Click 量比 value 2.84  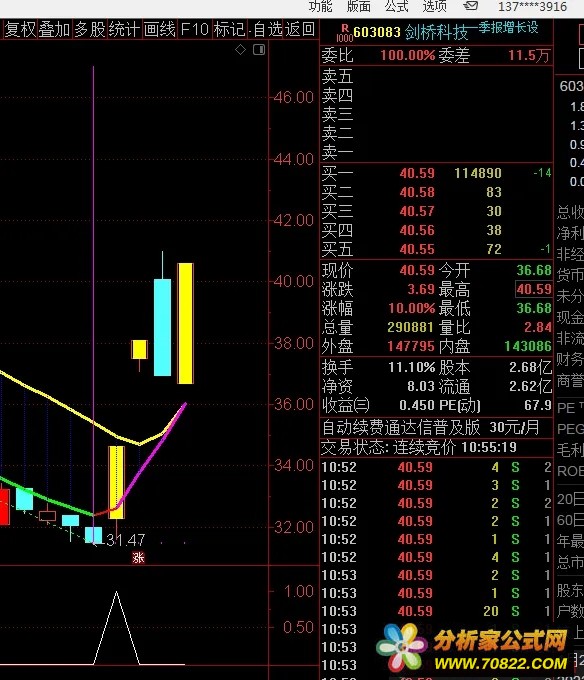538,327
